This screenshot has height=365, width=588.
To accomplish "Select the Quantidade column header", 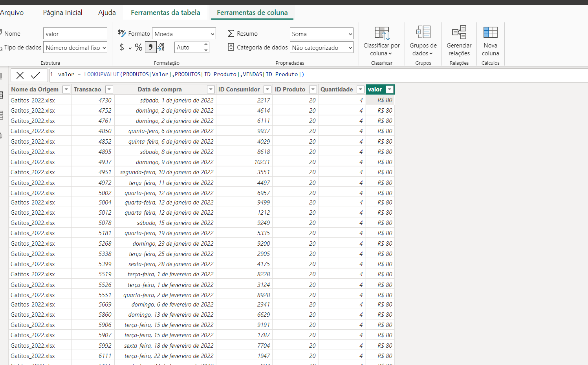I will click(x=337, y=89).
